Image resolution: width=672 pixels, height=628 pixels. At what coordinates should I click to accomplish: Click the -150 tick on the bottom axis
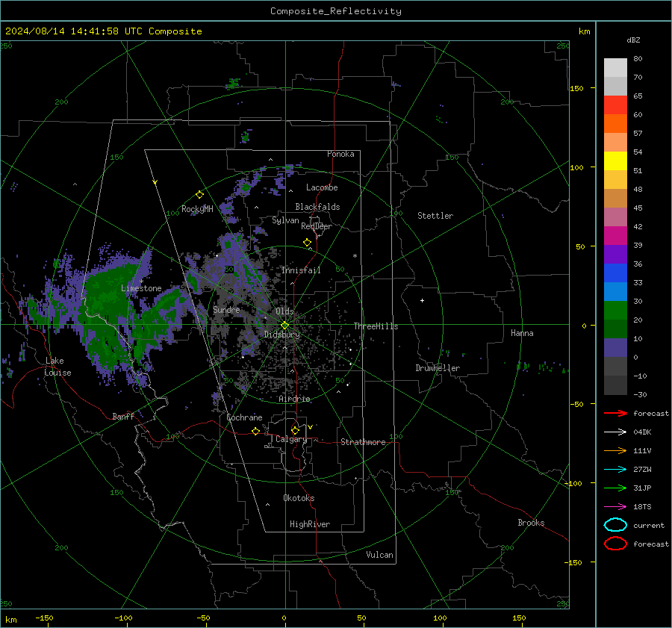click(x=44, y=618)
